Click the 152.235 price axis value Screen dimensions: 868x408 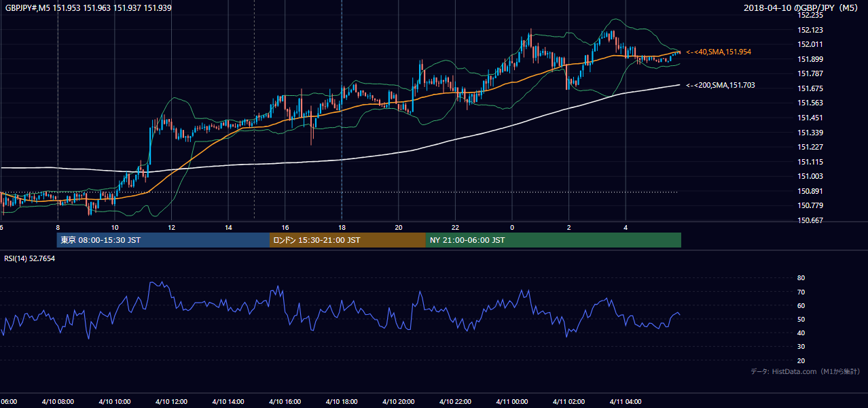(811, 15)
